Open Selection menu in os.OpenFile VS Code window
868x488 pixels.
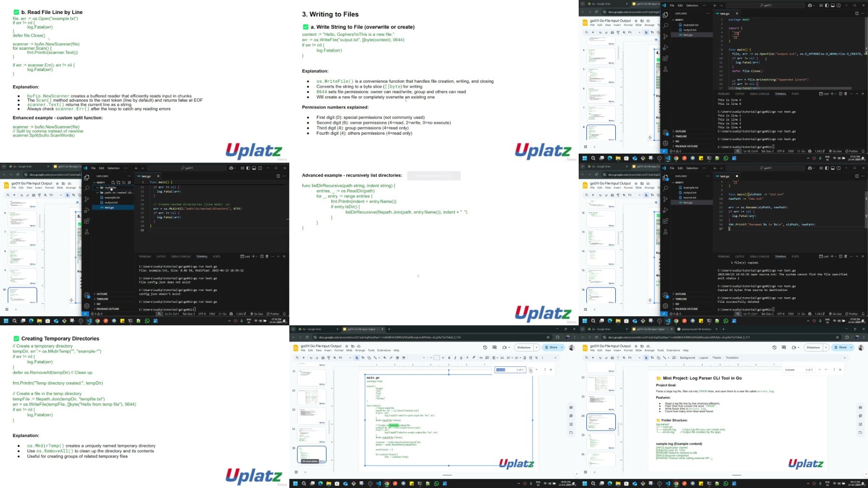[x=692, y=5]
